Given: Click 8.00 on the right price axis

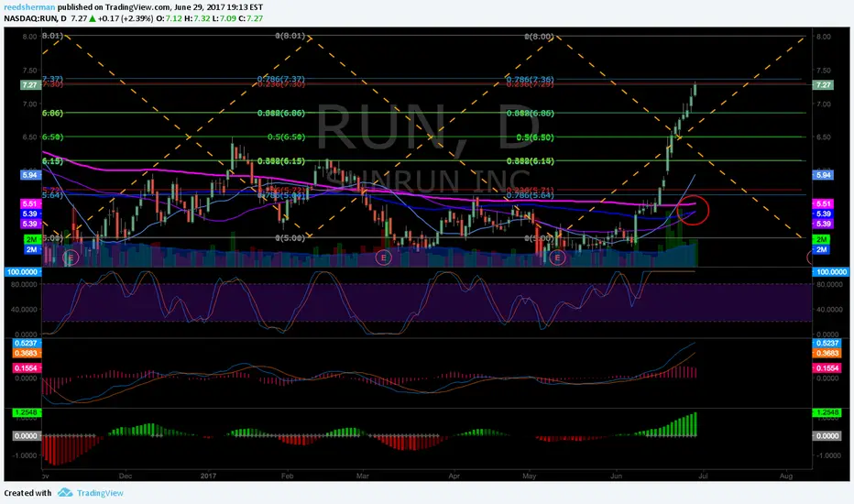Looking at the screenshot, I should (824, 37).
